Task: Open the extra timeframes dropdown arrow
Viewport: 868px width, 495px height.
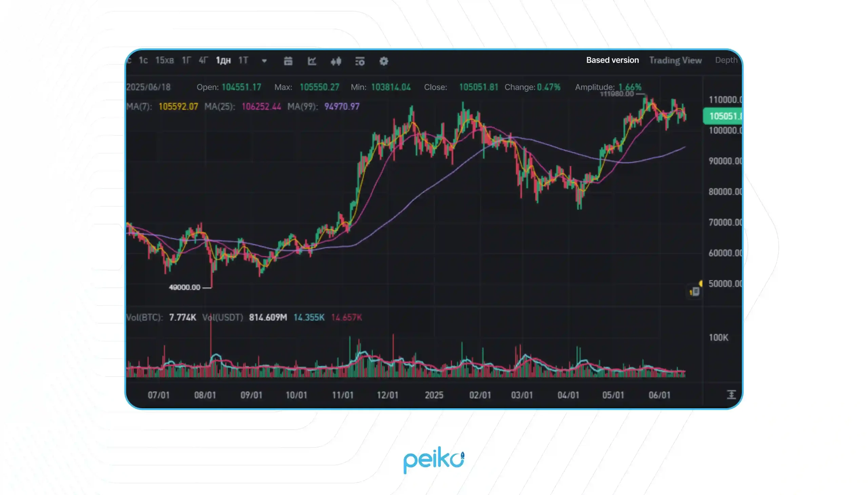Action: (264, 61)
